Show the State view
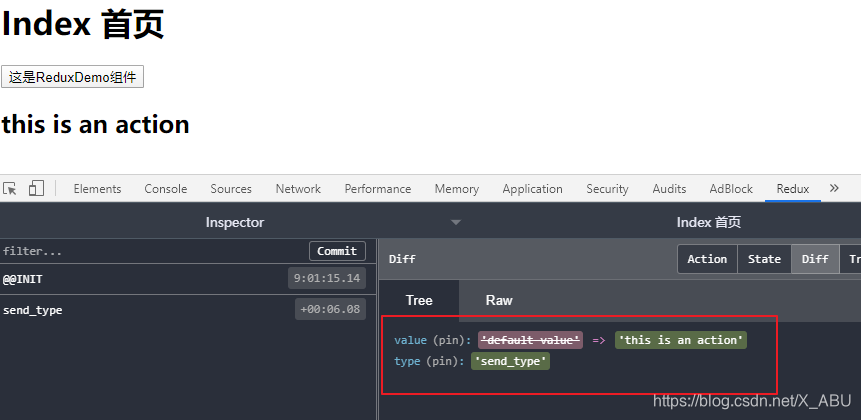The width and height of the screenshot is (861, 420). point(764,259)
